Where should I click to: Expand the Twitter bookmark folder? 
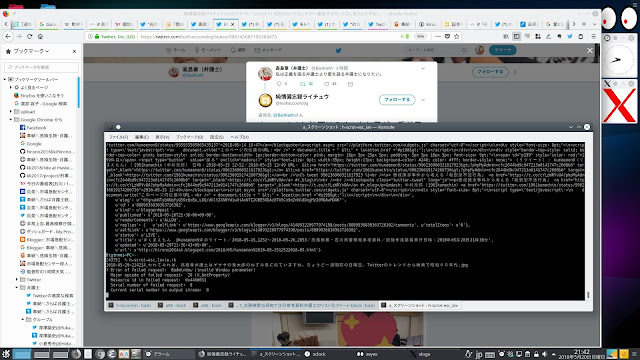pyautogui.click(x=17, y=280)
